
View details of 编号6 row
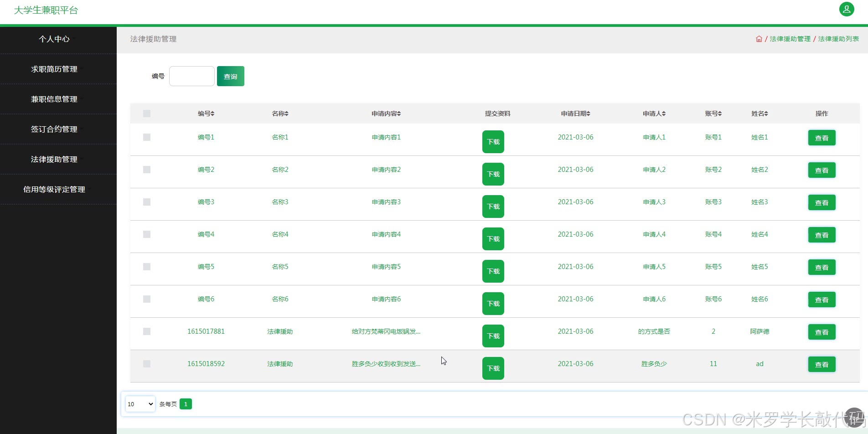point(822,300)
